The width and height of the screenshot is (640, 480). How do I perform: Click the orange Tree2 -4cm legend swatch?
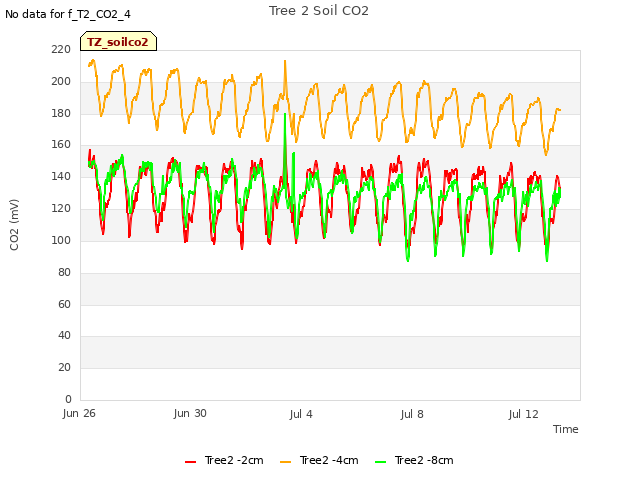(x=285, y=462)
